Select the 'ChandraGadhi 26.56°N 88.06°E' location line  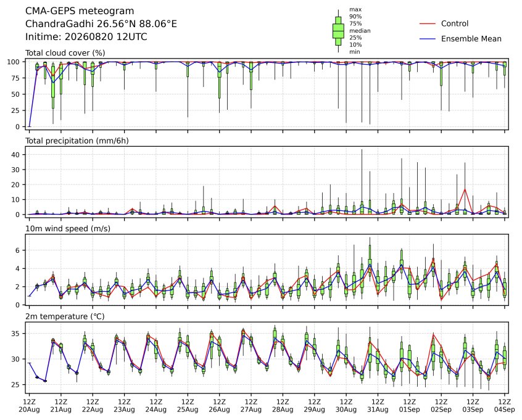click(x=101, y=24)
